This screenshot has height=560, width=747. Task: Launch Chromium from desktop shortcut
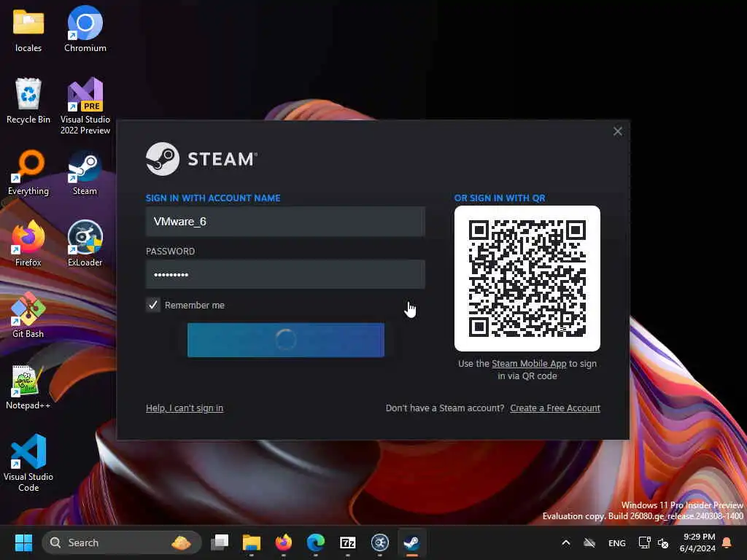tap(85, 29)
